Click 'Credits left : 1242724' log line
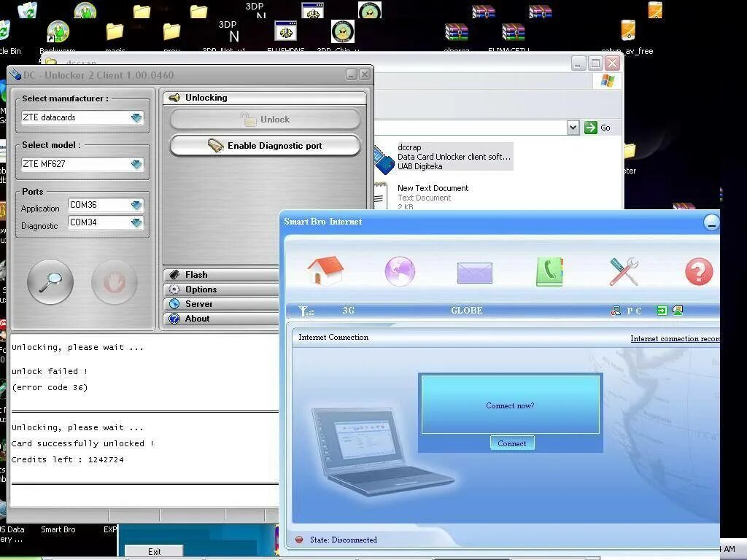 pos(67,459)
